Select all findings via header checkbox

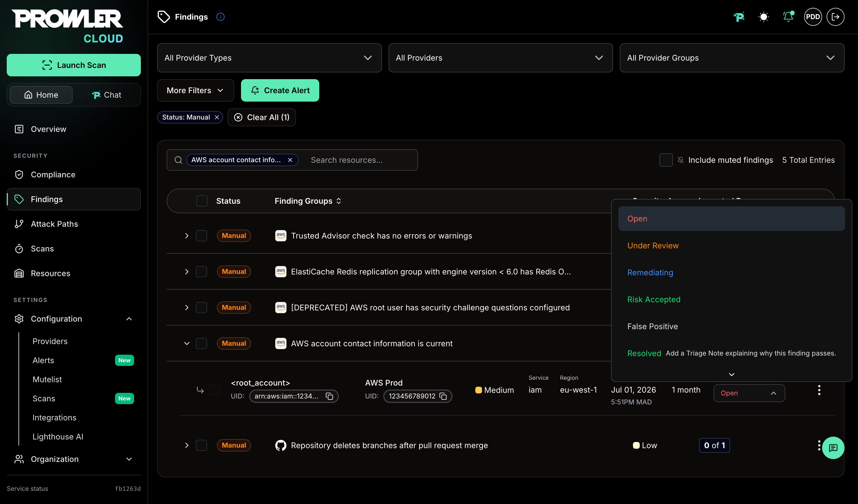(x=201, y=201)
